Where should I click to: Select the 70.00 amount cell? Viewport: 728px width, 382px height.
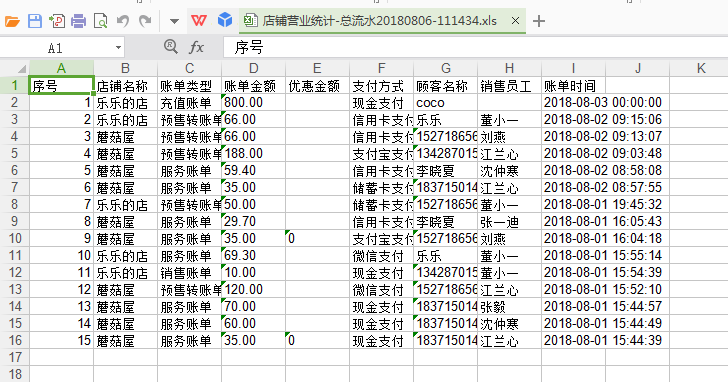(x=254, y=307)
